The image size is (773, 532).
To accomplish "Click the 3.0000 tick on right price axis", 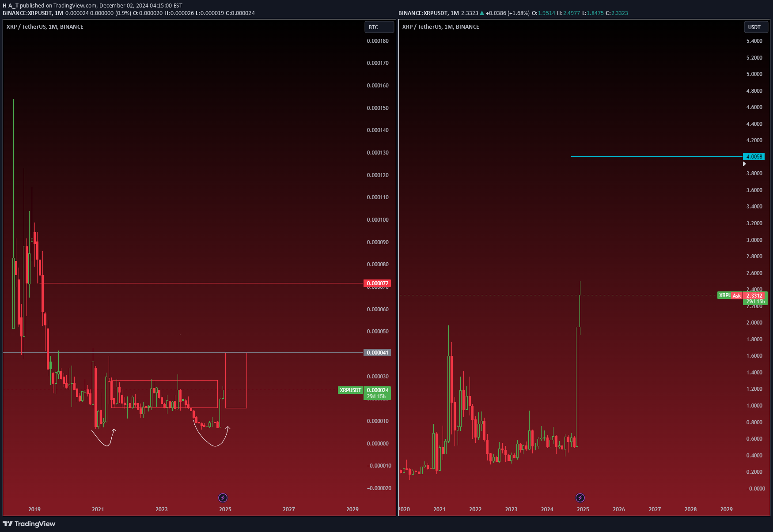I will 754,240.
